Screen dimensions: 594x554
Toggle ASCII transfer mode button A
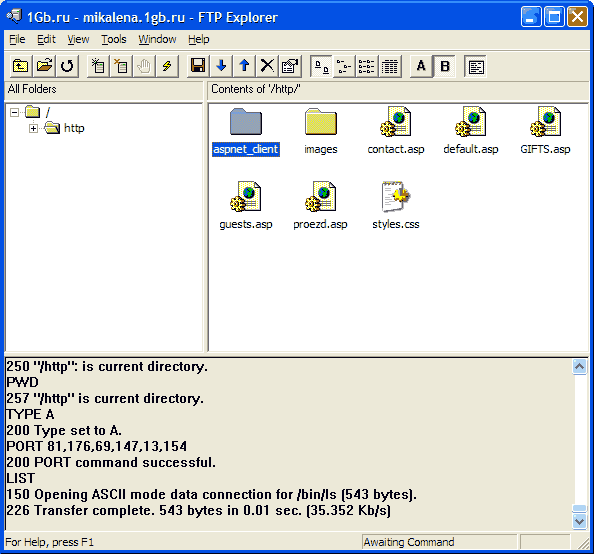click(421, 66)
